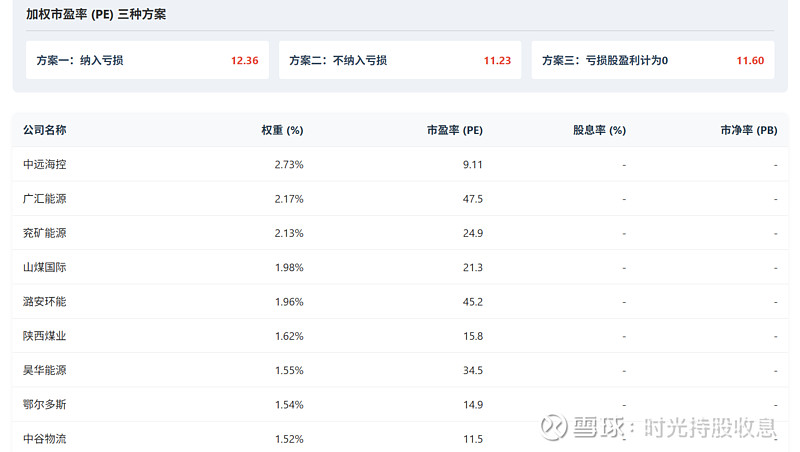The image size is (800, 452).
Task: Select the 方案一：纳入亏损 card
Action: (x=147, y=60)
